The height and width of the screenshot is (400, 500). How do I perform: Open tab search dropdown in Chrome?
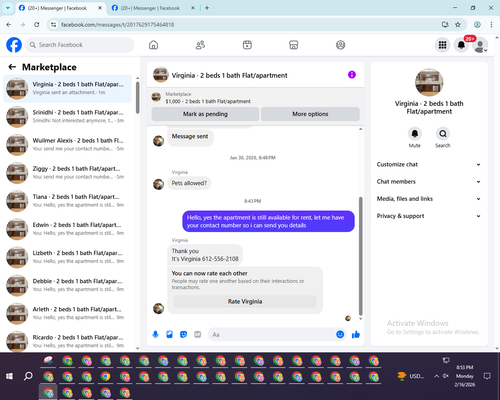[8, 8]
